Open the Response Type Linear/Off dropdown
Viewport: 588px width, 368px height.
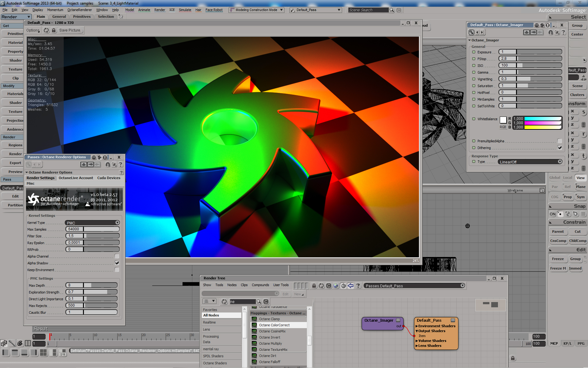(x=530, y=162)
